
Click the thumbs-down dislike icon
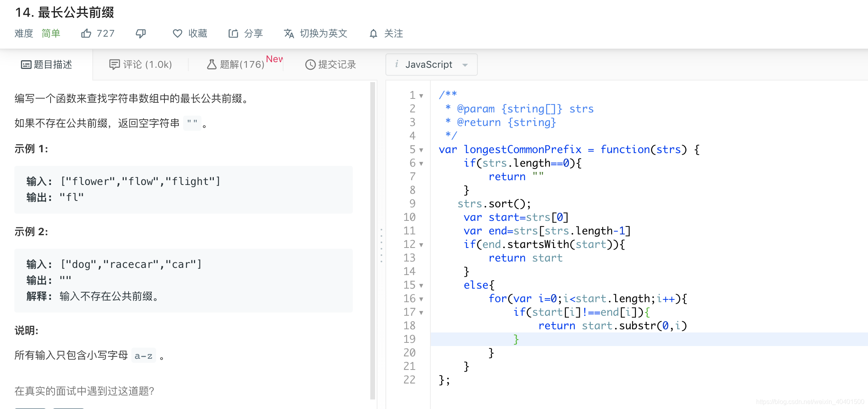(x=141, y=33)
